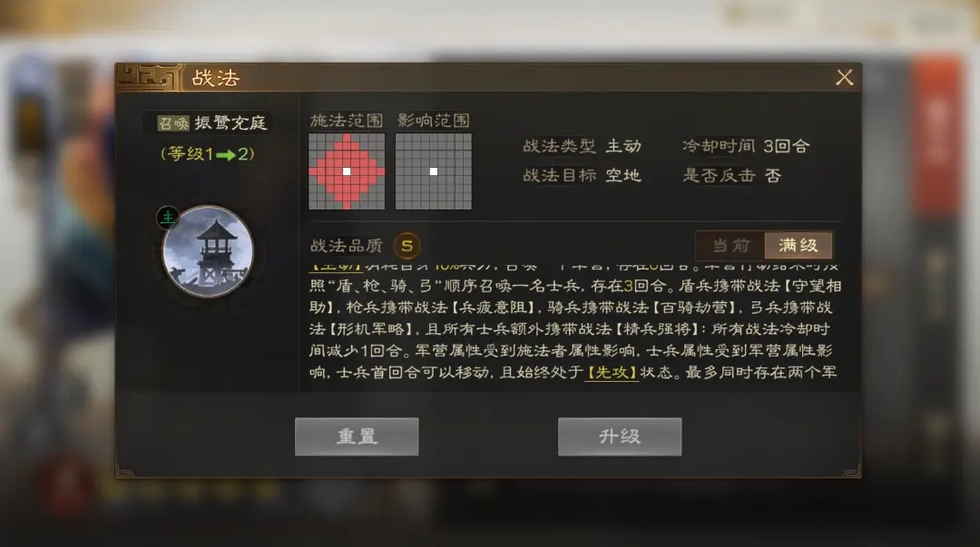Click the 施法范围 red diamond grid
980x547 pixels.
[347, 171]
